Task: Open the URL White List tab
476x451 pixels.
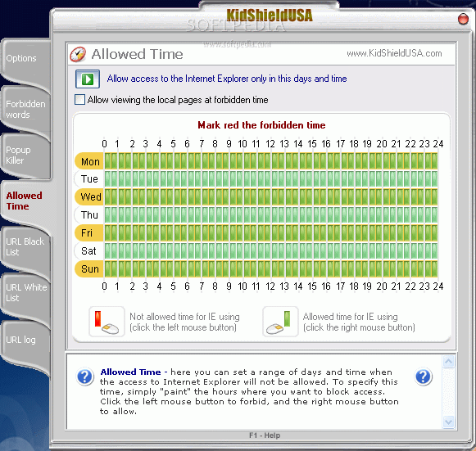Action: 25,293
